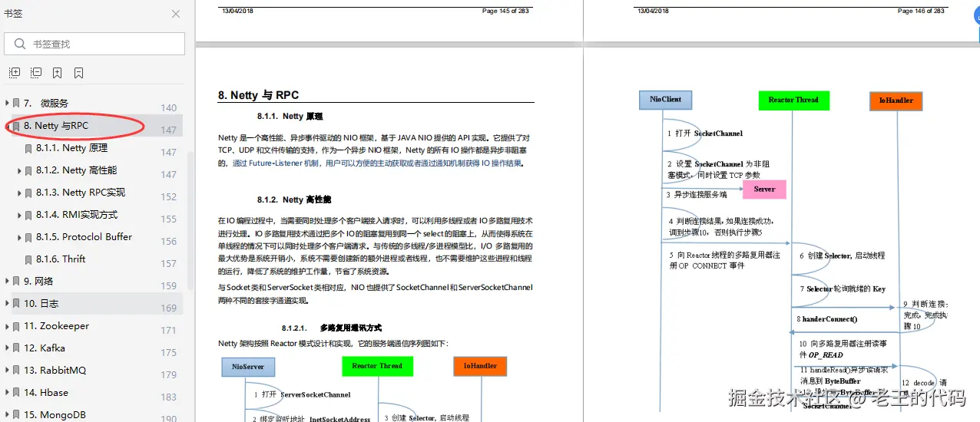Expand the 14. Hbase bookmark

(x=7, y=392)
